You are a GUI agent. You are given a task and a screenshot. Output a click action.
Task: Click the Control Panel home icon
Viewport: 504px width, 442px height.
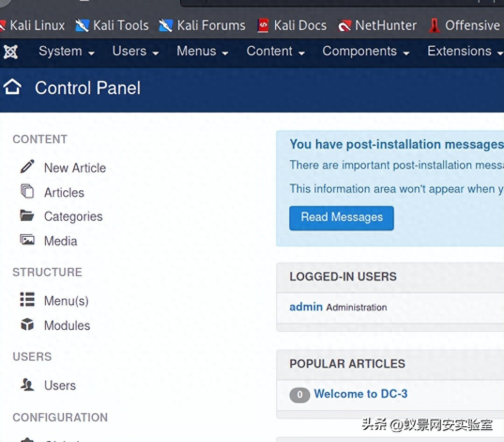click(12, 87)
